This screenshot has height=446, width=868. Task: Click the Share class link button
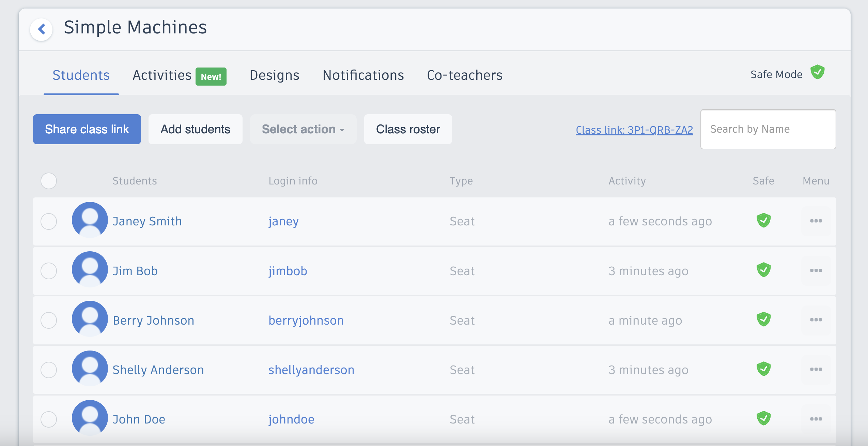click(x=87, y=129)
